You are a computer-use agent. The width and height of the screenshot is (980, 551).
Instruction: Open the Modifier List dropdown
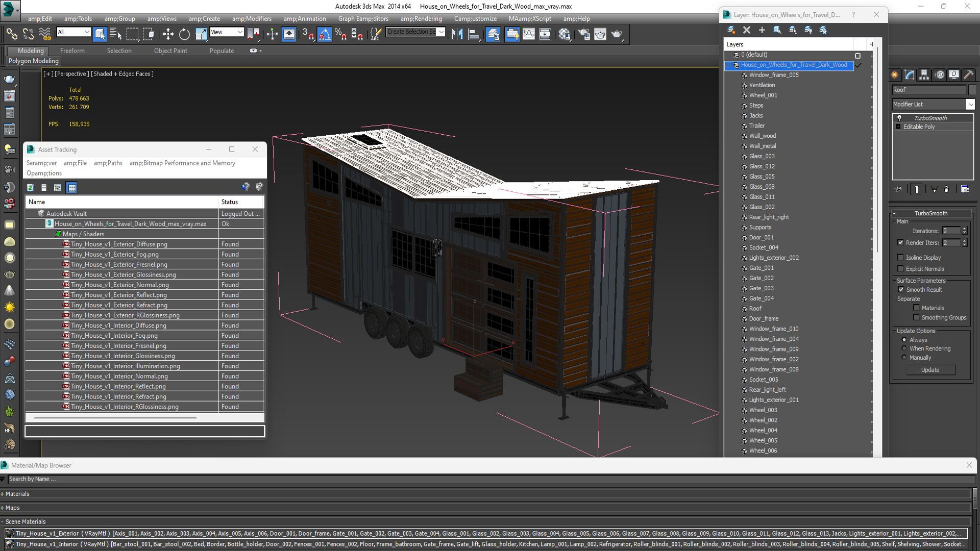point(970,104)
